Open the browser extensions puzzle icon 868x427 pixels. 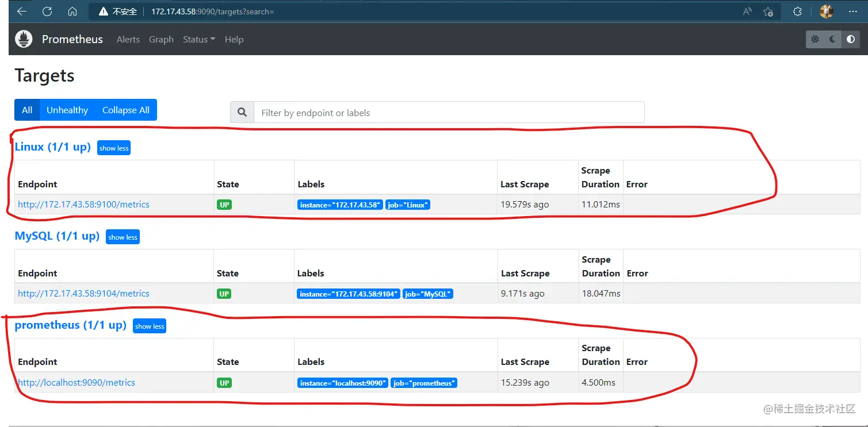tap(797, 11)
